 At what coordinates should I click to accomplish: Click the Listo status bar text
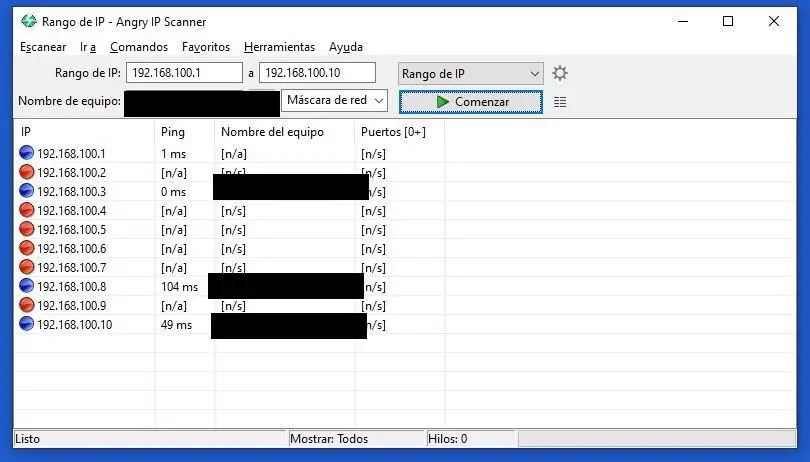click(x=27, y=439)
